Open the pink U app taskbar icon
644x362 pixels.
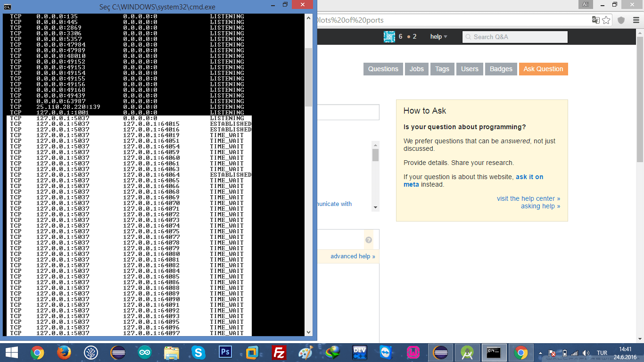(x=414, y=353)
